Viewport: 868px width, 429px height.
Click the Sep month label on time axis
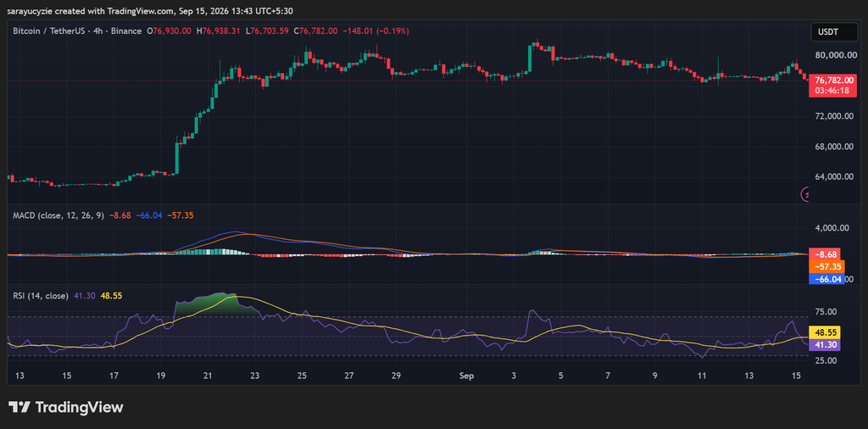pyautogui.click(x=466, y=376)
